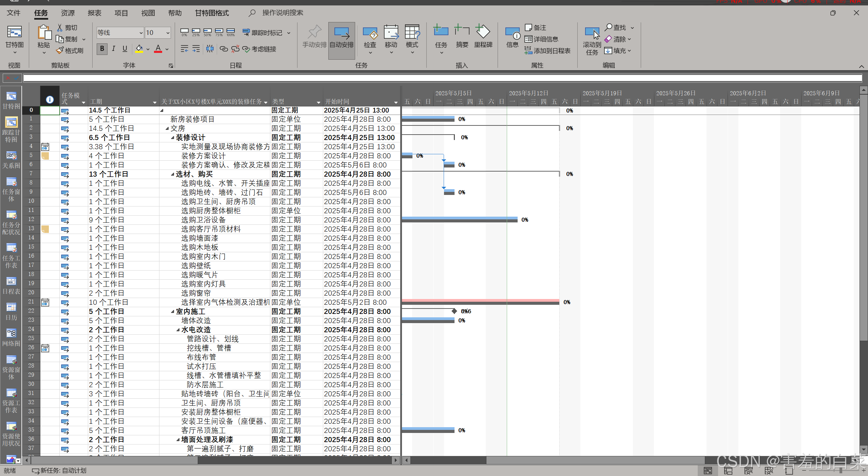Screen dimensions: 868x476
Task: Open the font name dropdown (等线)
Action: click(x=141, y=33)
